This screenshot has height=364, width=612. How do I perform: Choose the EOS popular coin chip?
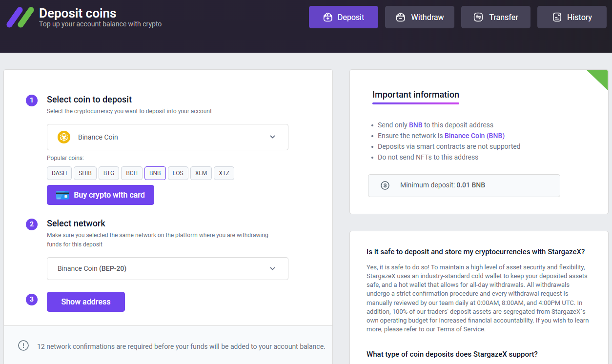click(178, 173)
